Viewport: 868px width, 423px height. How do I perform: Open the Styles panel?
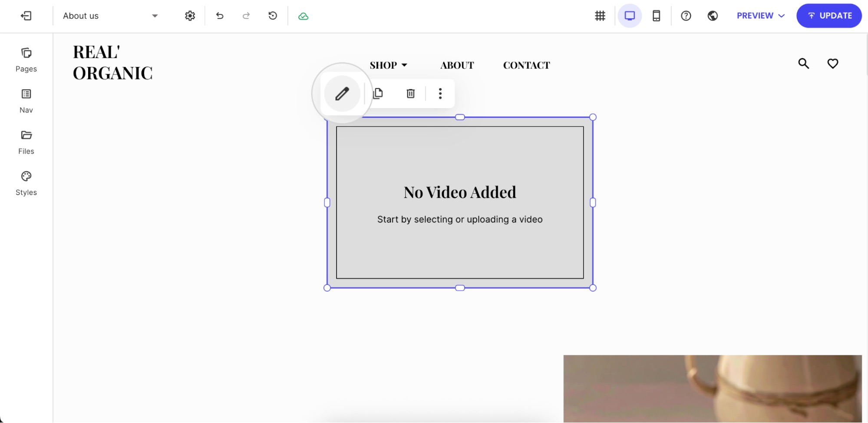click(26, 184)
